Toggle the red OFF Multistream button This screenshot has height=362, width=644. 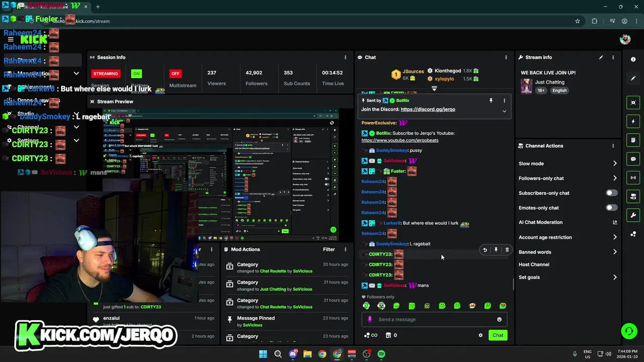tap(175, 73)
